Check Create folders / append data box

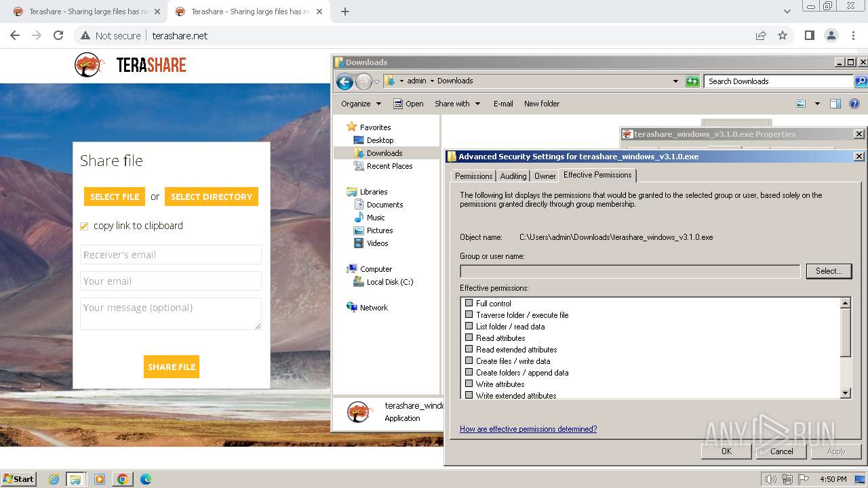tap(469, 372)
